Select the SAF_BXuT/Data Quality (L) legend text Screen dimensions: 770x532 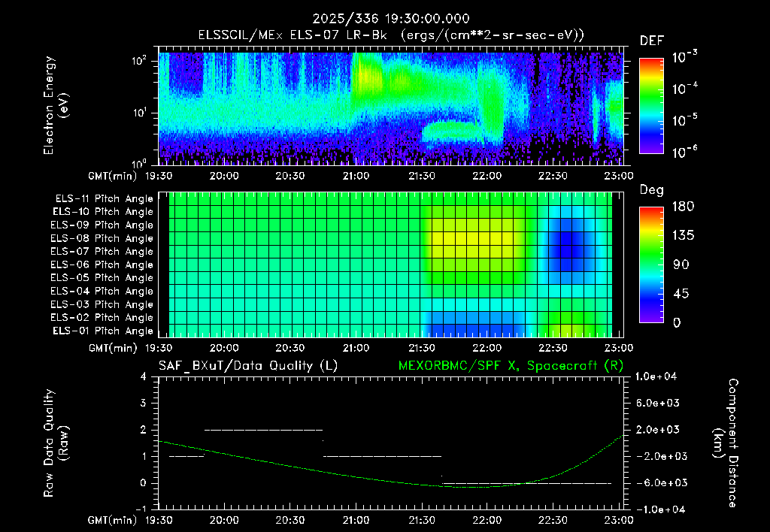(248, 366)
